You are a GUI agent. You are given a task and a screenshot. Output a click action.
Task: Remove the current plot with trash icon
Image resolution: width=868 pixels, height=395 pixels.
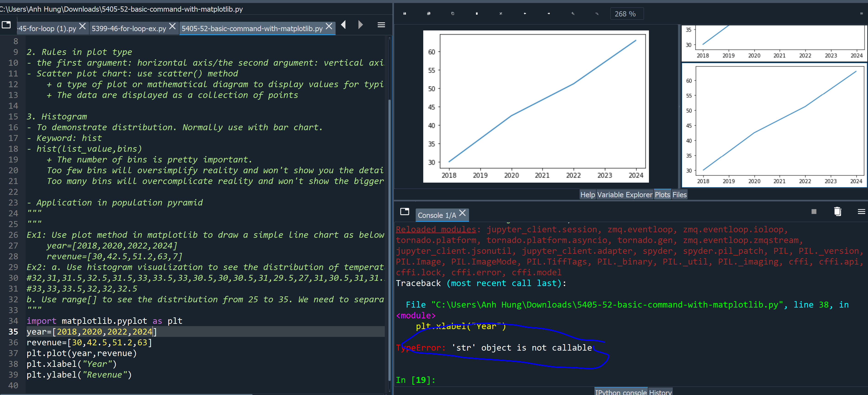pyautogui.click(x=477, y=14)
